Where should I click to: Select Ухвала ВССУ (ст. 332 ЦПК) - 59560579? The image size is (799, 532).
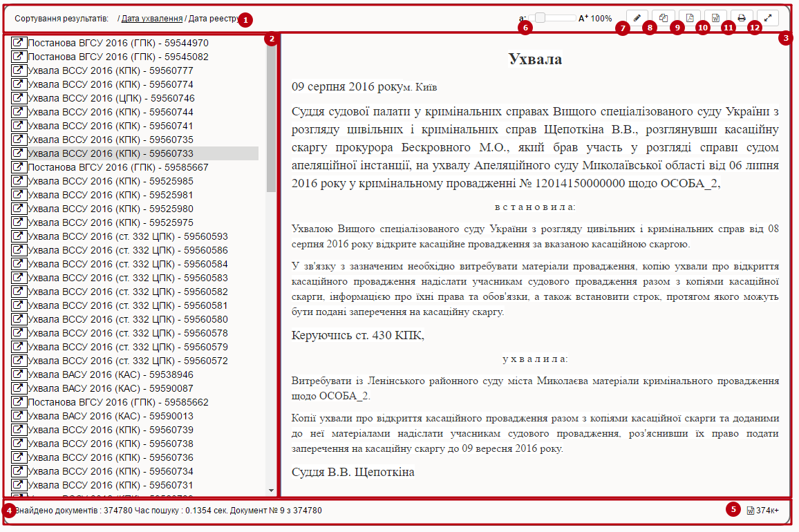click(128, 347)
